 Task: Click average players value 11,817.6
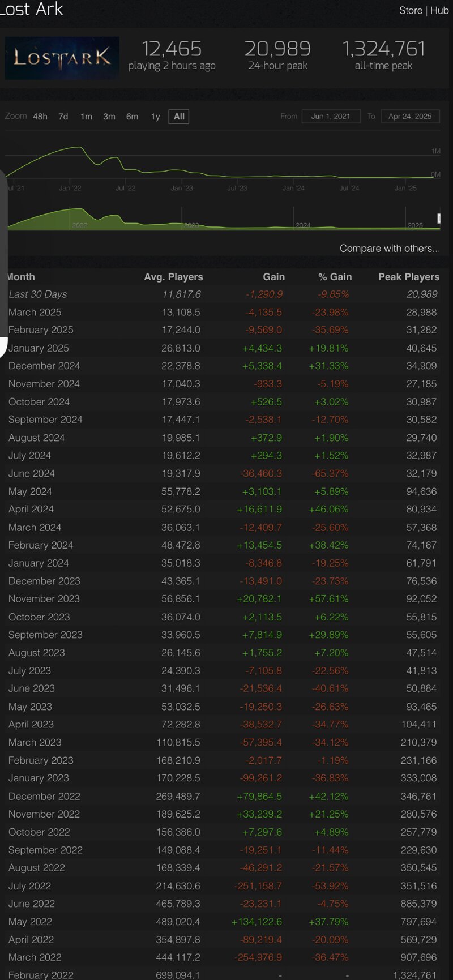[x=181, y=294]
